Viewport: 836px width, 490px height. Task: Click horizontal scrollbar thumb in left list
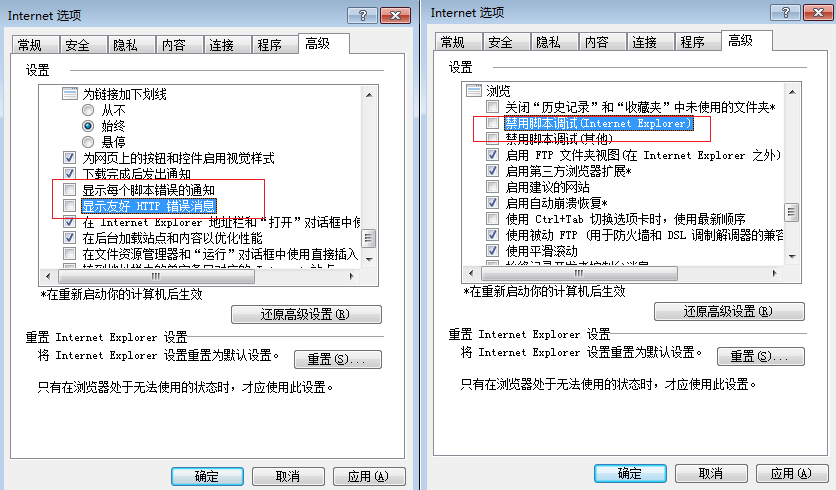(156, 276)
